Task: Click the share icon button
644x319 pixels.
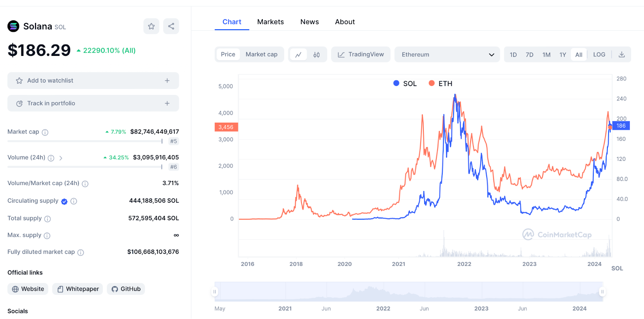Action: 171,26
